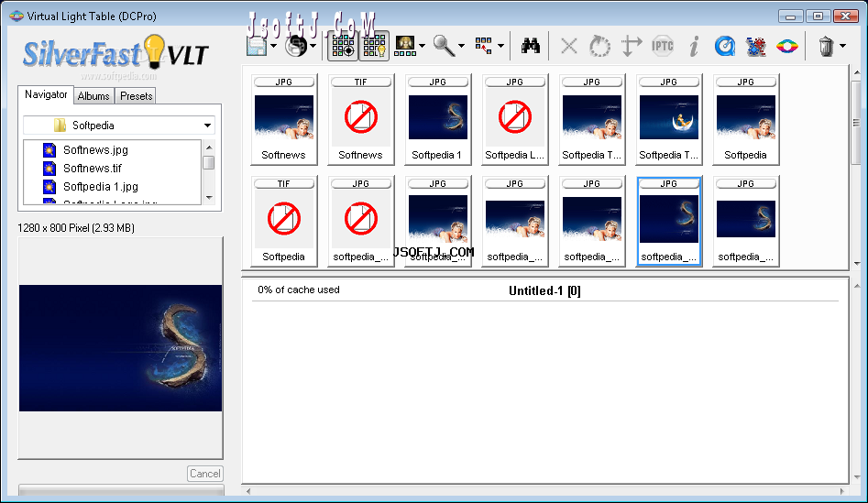Select the Softpedia 1 JPG thumbnail
868x503 pixels.
tap(438, 119)
